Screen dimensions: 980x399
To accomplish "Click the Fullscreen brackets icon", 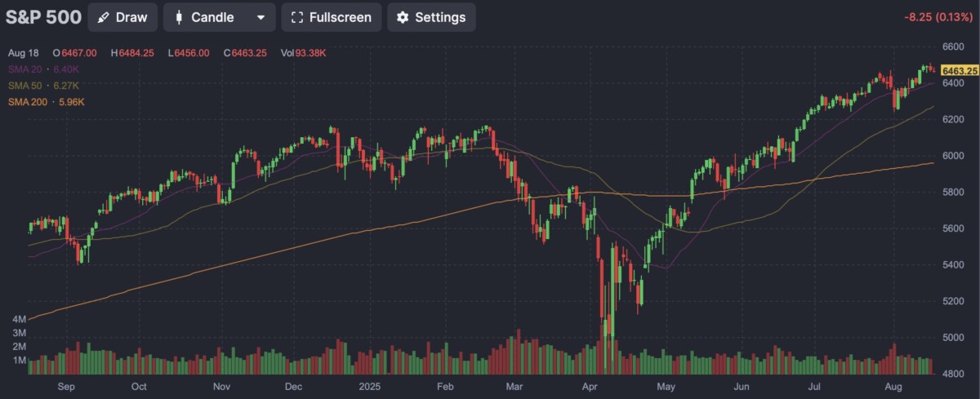I will pyautogui.click(x=297, y=17).
